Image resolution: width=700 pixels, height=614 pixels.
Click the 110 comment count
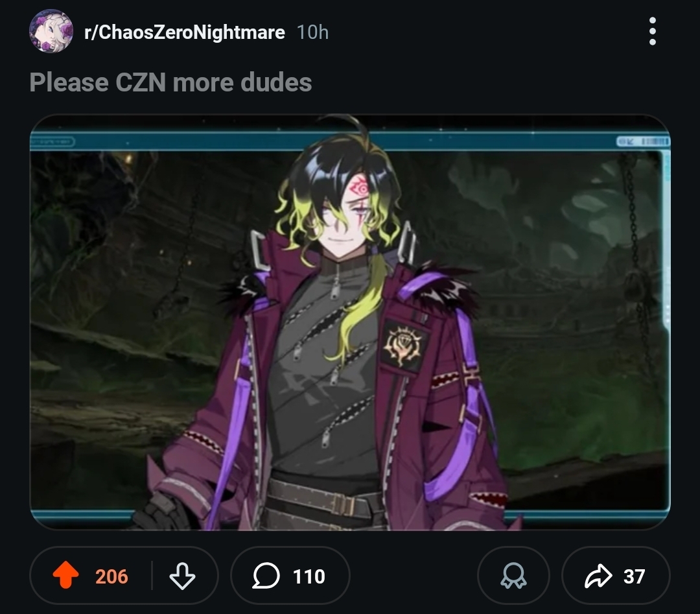tap(309, 576)
